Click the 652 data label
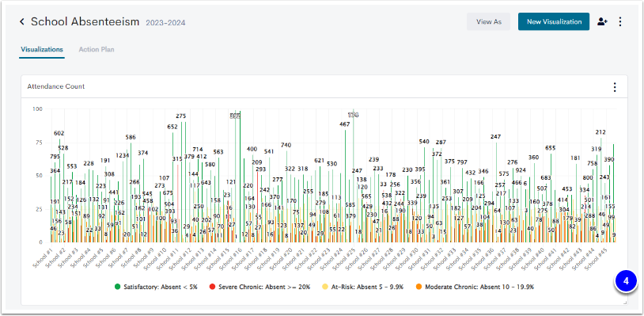Viewport: 644px width, 316px height. 172,127
